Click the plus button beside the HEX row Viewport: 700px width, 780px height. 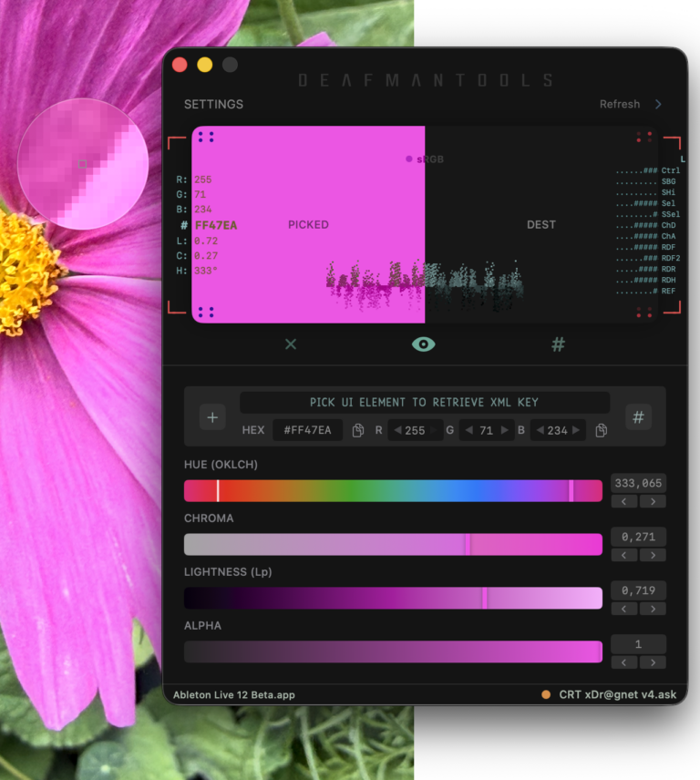tap(212, 417)
